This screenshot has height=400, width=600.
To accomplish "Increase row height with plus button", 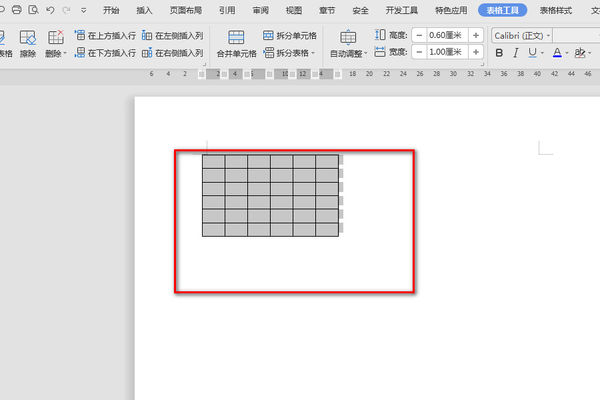I will click(475, 35).
